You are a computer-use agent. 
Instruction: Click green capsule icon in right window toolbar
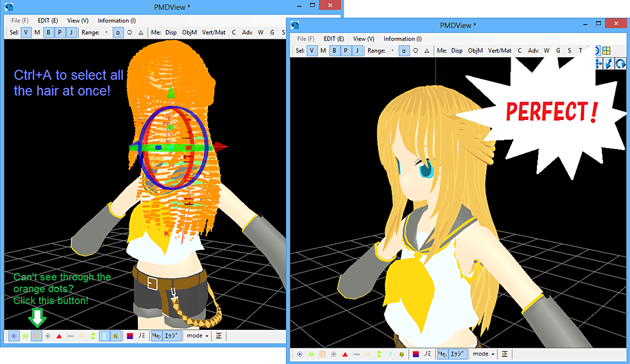tap(379, 354)
